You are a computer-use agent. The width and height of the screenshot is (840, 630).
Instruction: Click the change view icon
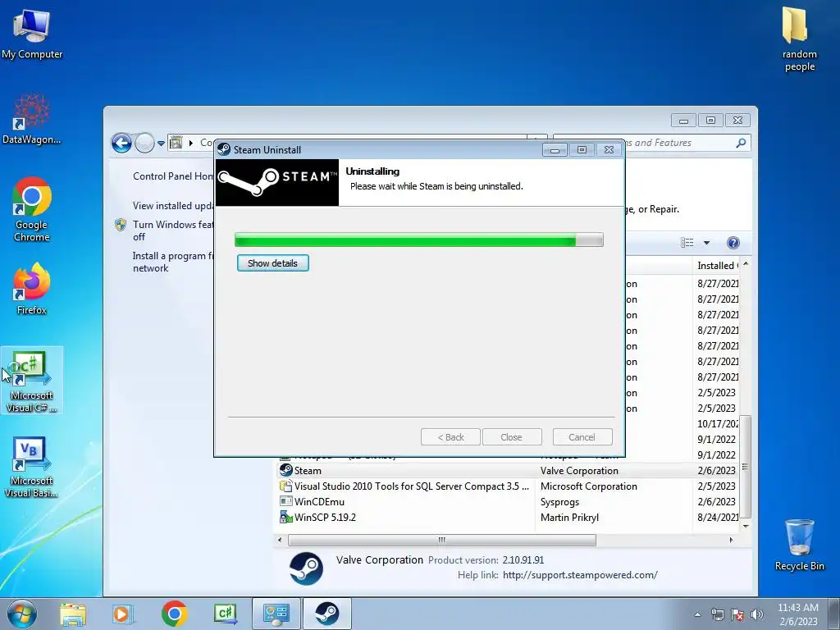tap(687, 243)
